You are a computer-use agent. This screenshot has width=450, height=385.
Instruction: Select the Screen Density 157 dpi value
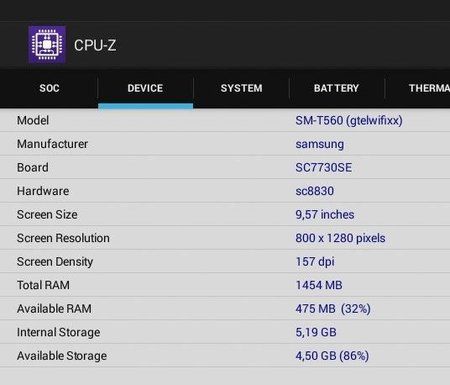[315, 262]
